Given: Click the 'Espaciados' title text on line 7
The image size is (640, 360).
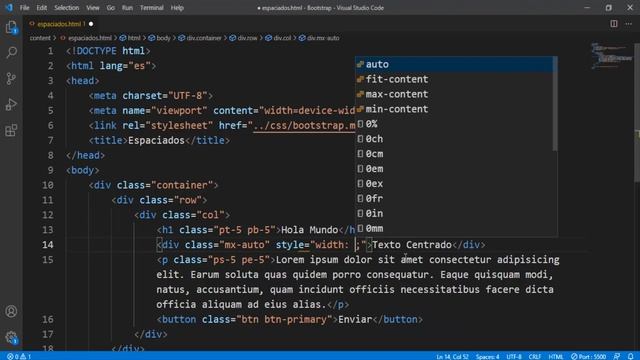Looking at the screenshot, I should [x=156, y=140].
